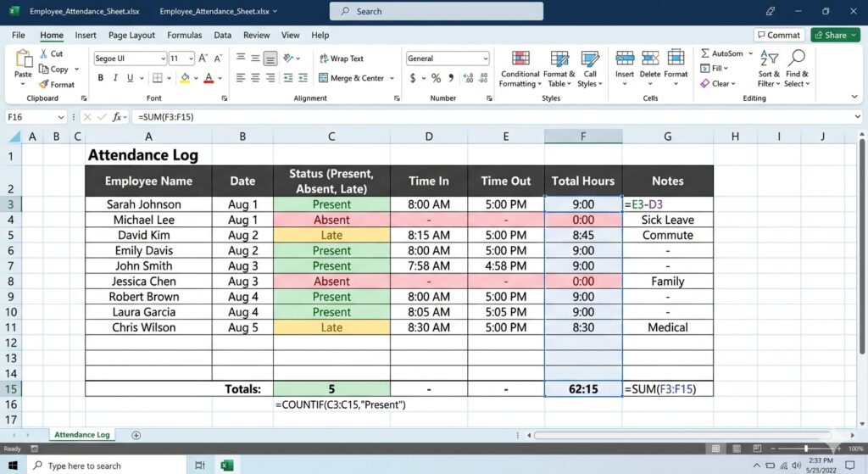Screen dimensions: 868x474
Task: Center text horizontally
Action: pyautogui.click(x=255, y=78)
